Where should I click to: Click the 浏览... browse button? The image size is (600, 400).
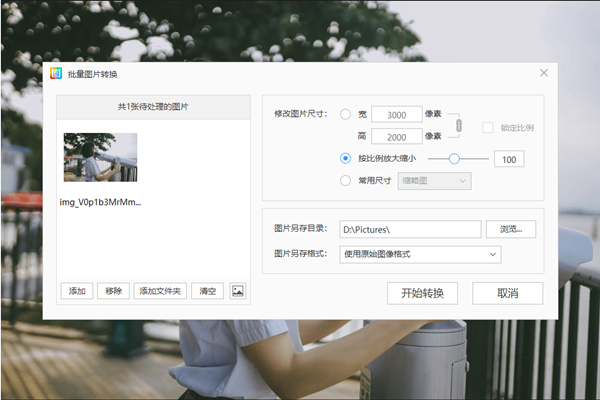click(511, 229)
